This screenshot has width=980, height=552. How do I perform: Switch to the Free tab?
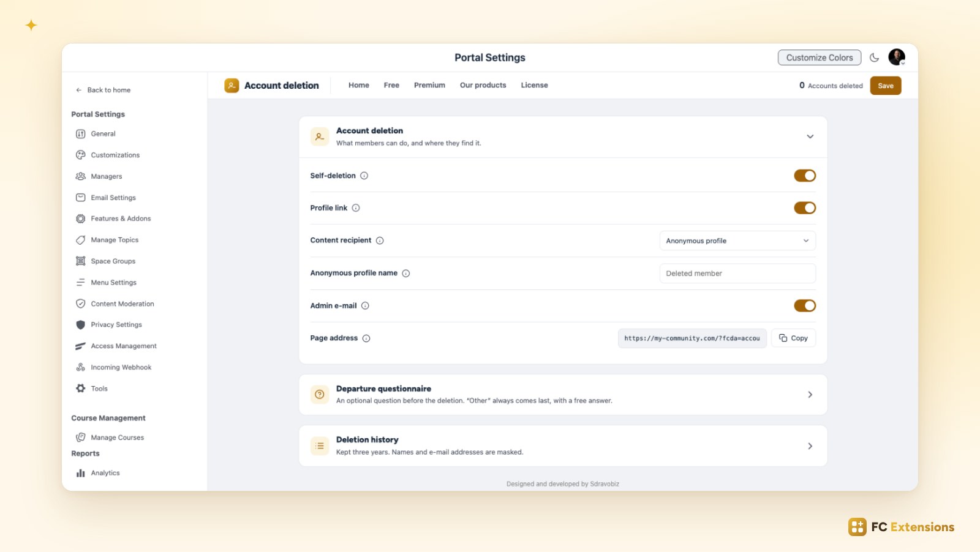(x=391, y=85)
